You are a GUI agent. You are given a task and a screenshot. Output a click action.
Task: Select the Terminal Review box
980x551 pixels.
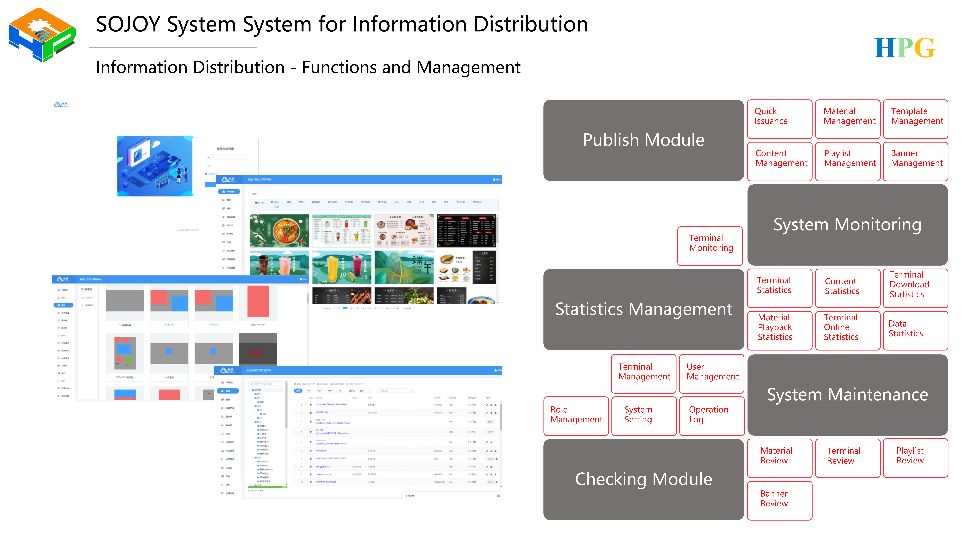pyautogui.click(x=848, y=458)
